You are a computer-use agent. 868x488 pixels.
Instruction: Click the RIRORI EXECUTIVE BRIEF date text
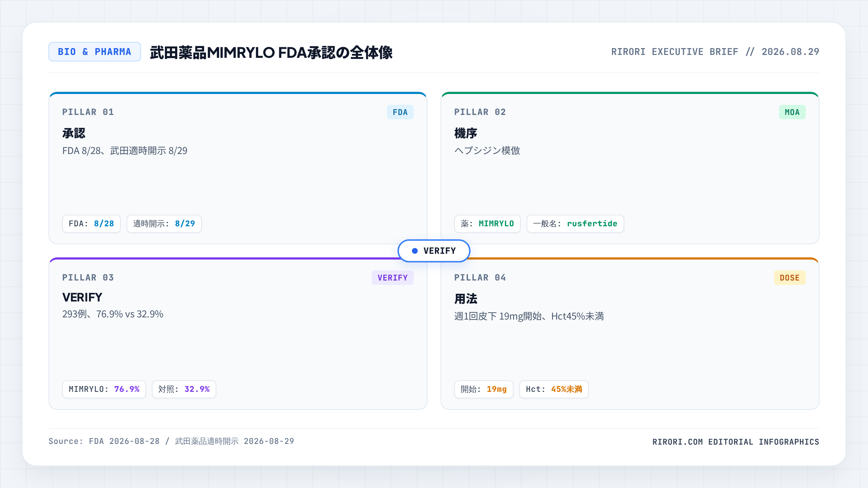point(715,52)
